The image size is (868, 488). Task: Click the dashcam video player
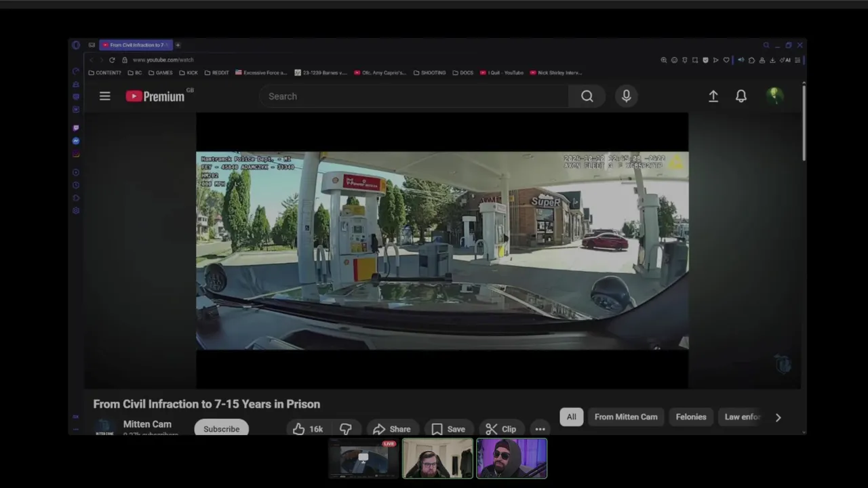pyautogui.click(x=442, y=250)
